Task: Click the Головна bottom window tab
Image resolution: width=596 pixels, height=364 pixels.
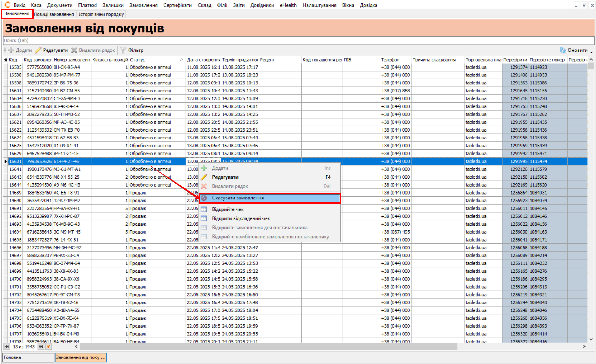Action: pos(28,357)
